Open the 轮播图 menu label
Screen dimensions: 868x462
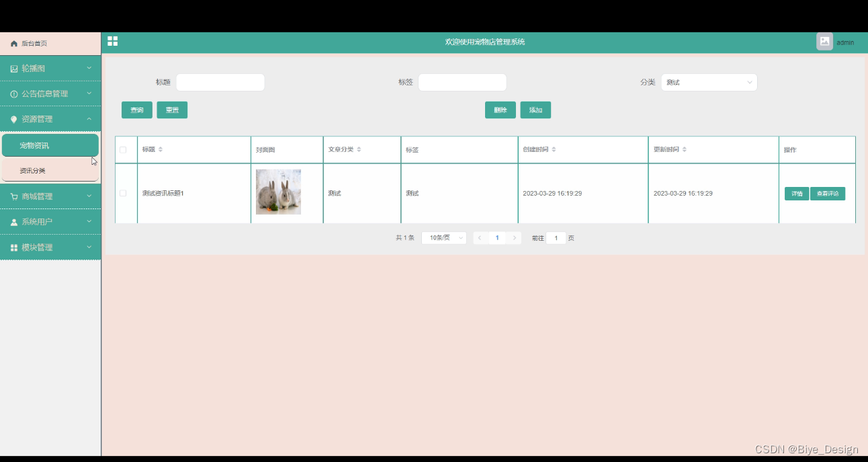click(34, 69)
